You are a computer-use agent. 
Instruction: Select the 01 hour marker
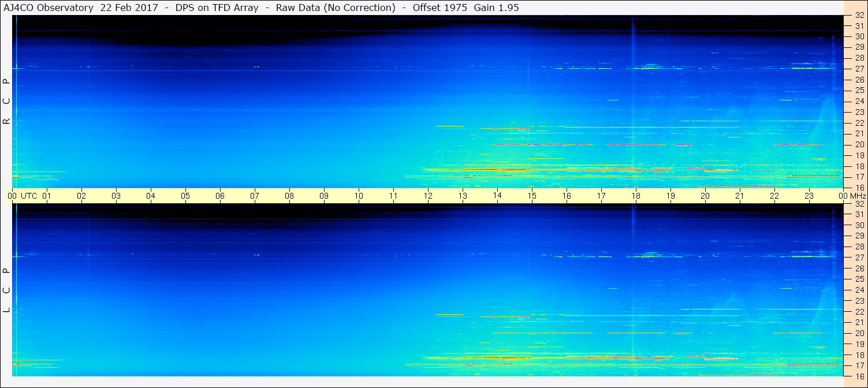47,196
